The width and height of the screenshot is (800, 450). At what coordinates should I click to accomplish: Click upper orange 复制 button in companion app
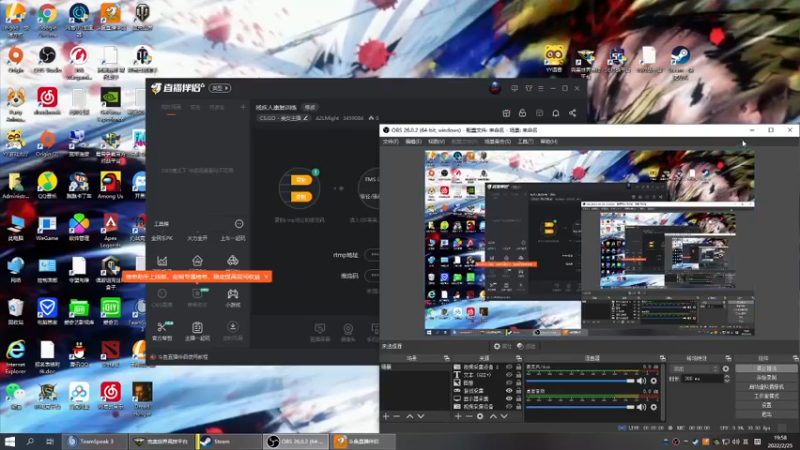tap(301, 180)
